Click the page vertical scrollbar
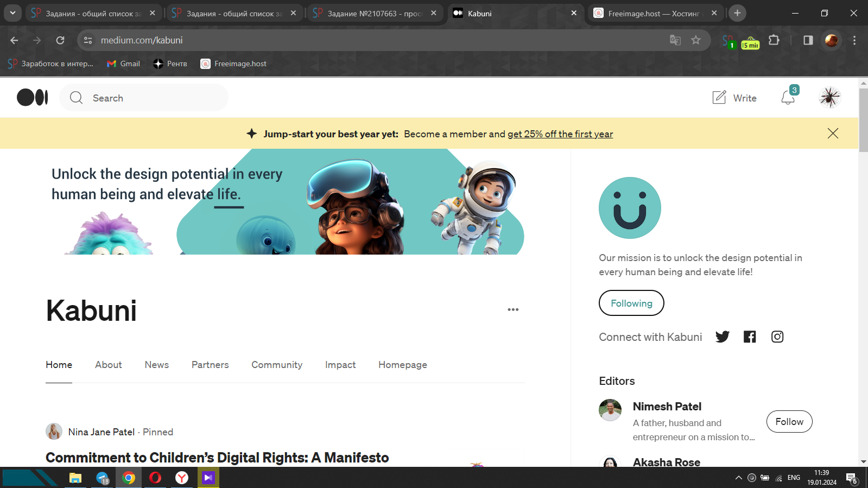This screenshot has height=488, width=868. click(x=863, y=120)
